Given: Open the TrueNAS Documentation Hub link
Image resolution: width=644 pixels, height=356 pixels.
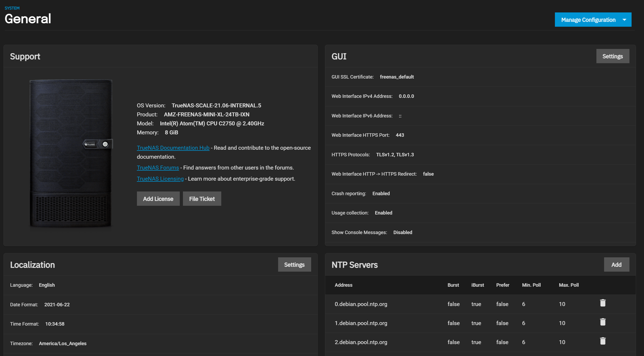Looking at the screenshot, I should [173, 148].
